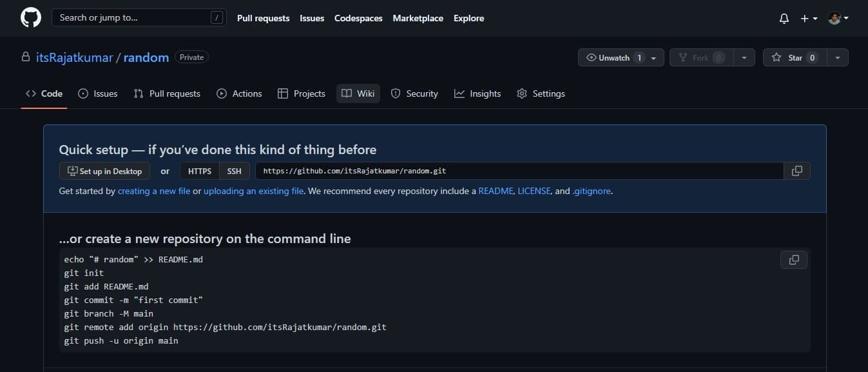868x372 pixels.
Task: Open Pull requests in top navigation
Action: (x=263, y=18)
